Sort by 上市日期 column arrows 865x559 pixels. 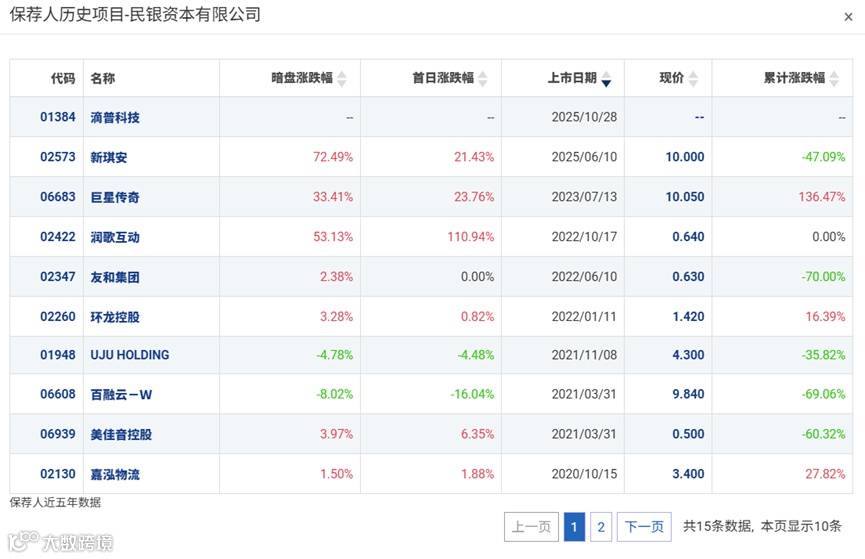[x=606, y=79]
